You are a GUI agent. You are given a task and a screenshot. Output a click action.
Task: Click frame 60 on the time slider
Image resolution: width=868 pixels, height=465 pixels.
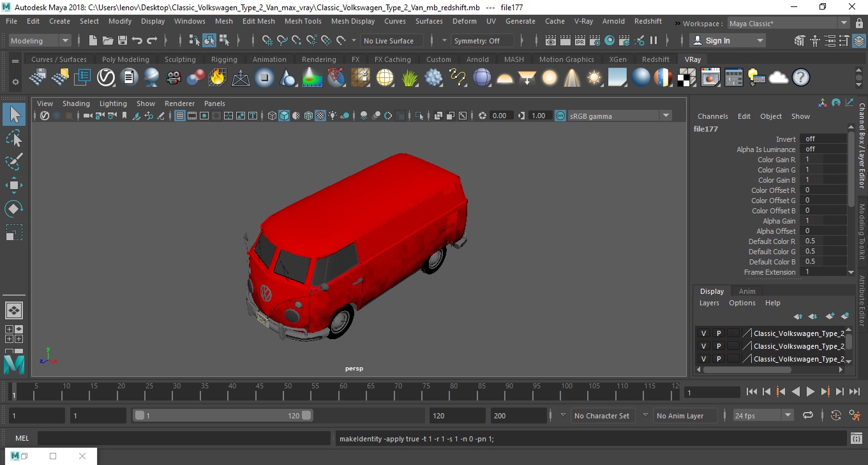click(343, 392)
